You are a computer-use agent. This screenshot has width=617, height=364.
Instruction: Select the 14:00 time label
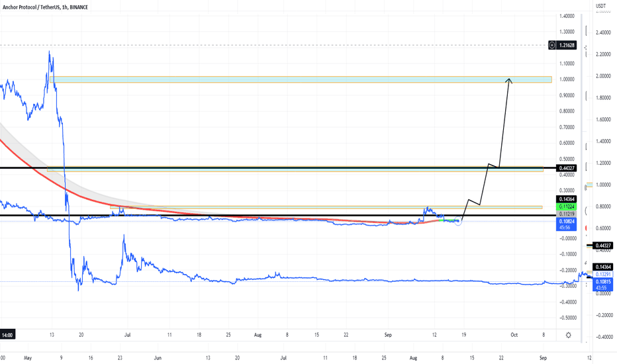[7, 336]
